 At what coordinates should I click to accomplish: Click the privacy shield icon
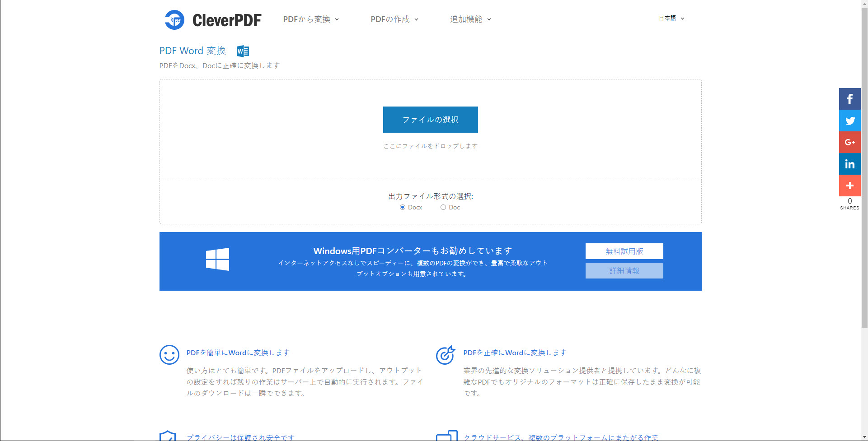(x=168, y=436)
